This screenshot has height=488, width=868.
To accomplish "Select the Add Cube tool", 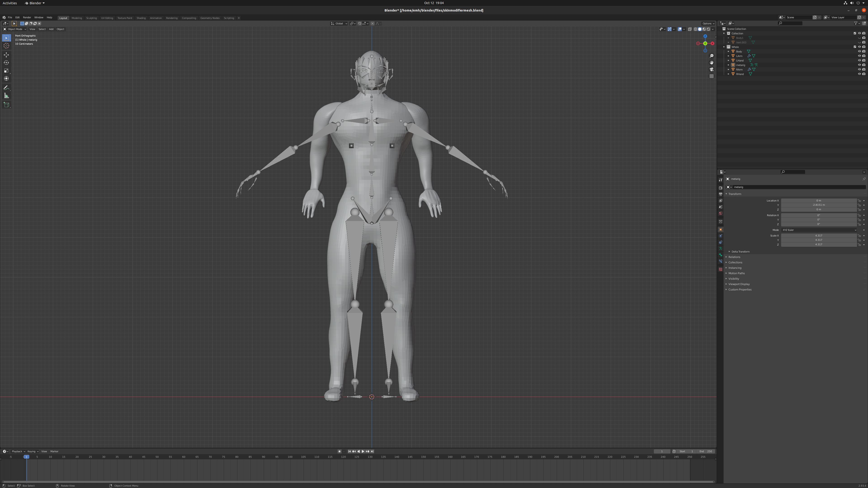I will pyautogui.click(x=6, y=105).
